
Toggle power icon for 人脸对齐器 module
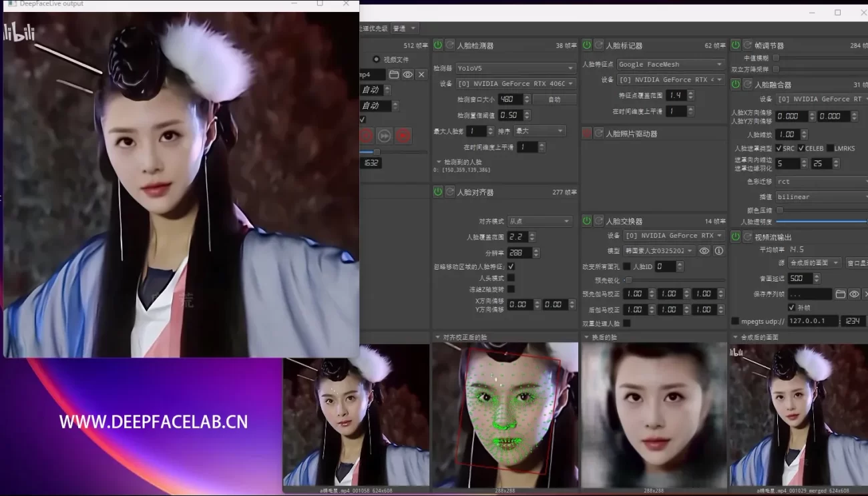pos(438,192)
